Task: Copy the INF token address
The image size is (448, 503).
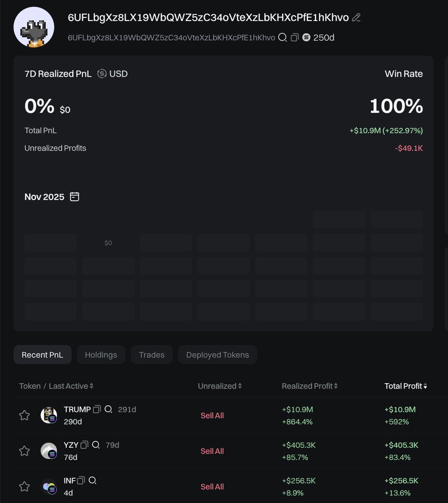Action: [x=81, y=480]
